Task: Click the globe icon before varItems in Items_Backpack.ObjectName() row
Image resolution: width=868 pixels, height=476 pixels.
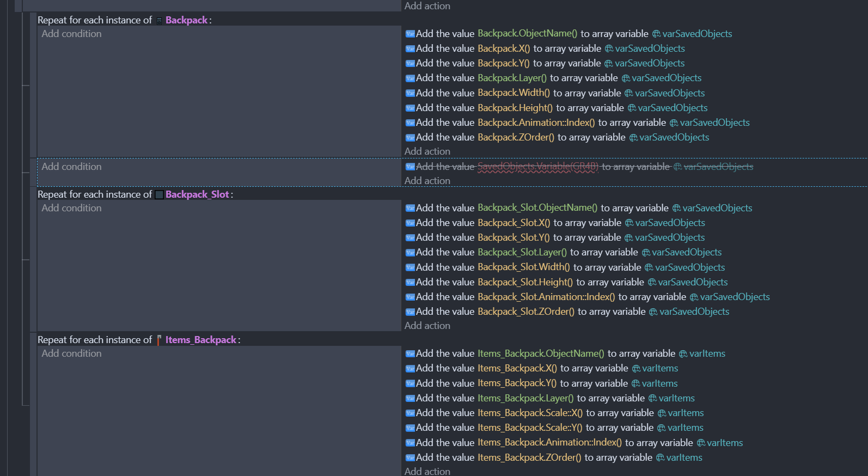Action: pos(683,354)
